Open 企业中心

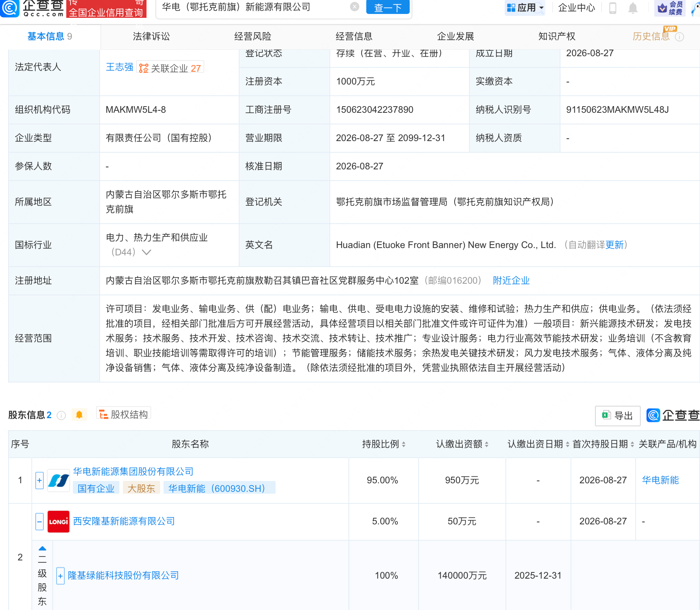coord(576,7)
